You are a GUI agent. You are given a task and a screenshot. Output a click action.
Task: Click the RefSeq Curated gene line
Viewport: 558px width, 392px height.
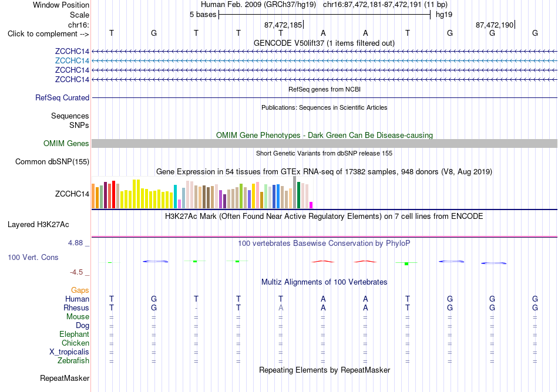(x=324, y=98)
